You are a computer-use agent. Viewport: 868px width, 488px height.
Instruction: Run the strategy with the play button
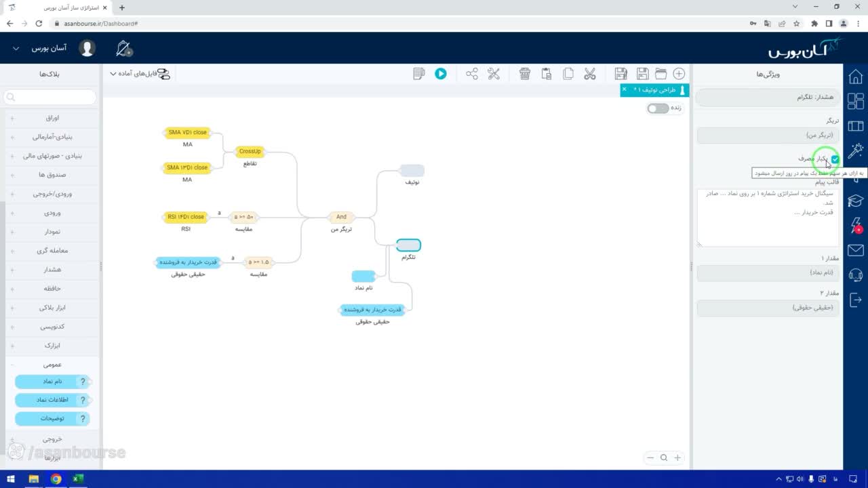point(441,74)
